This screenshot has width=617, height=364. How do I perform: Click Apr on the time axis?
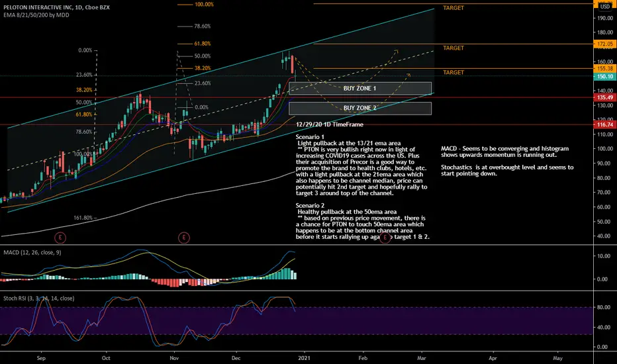493,358
